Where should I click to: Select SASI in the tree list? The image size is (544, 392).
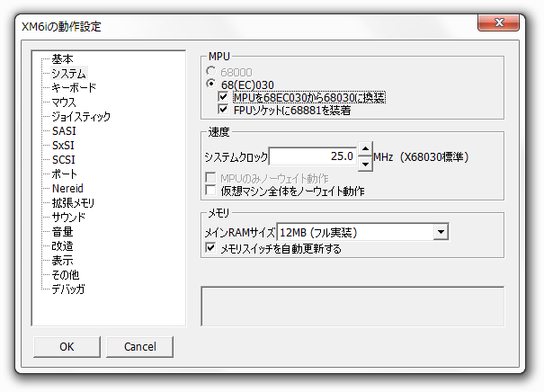click(x=64, y=130)
